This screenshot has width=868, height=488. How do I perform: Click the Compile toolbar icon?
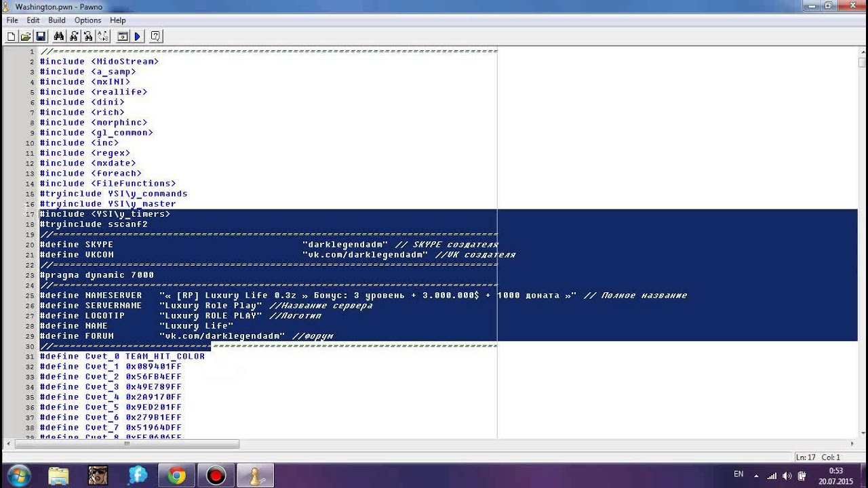(123, 37)
